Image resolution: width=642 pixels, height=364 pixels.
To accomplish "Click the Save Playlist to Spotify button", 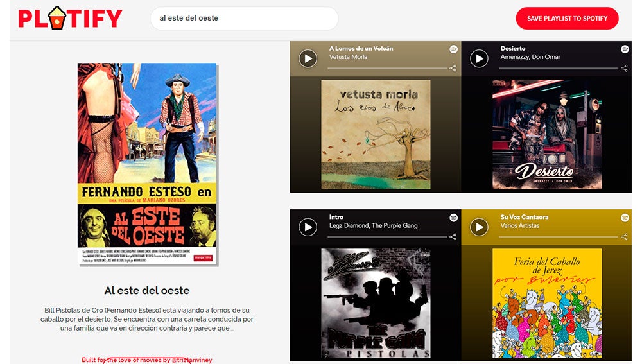I will pyautogui.click(x=567, y=18).
